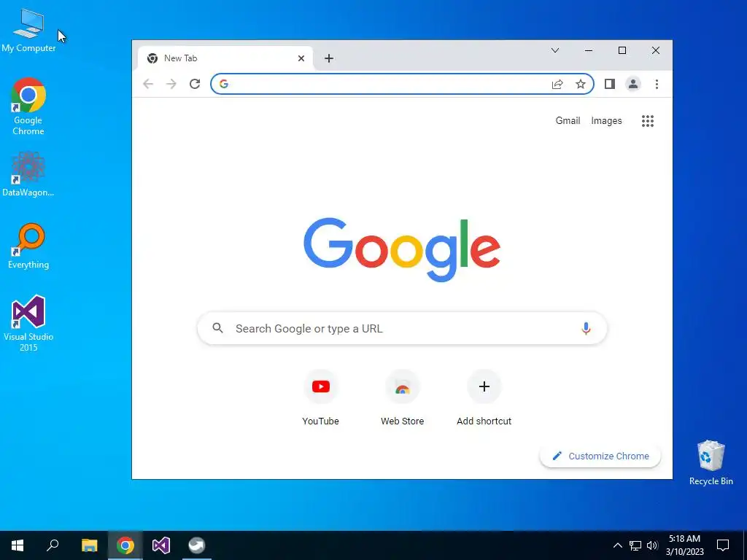This screenshot has height=560, width=747.
Task: Open the YouTube shortcut
Action: tap(321, 399)
